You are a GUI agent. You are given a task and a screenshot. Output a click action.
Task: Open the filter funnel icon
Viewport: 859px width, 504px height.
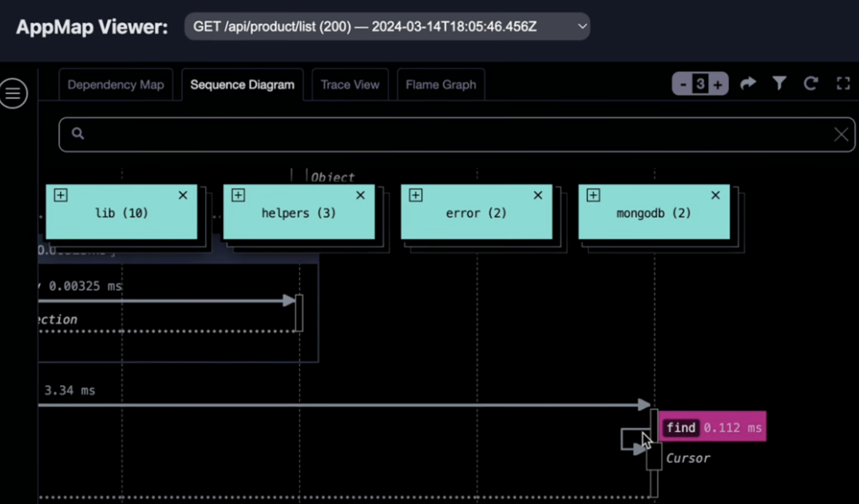coord(779,83)
